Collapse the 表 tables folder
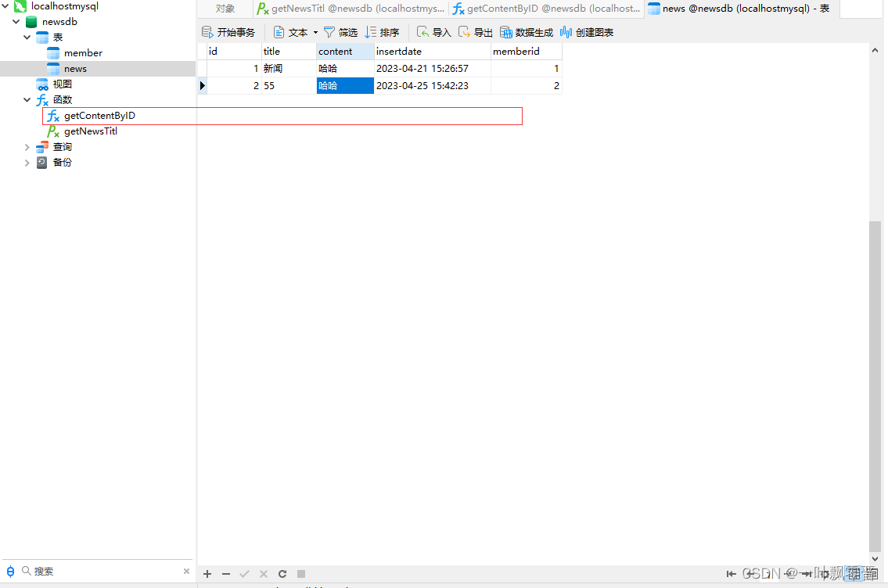The image size is (888, 588). tap(27, 38)
